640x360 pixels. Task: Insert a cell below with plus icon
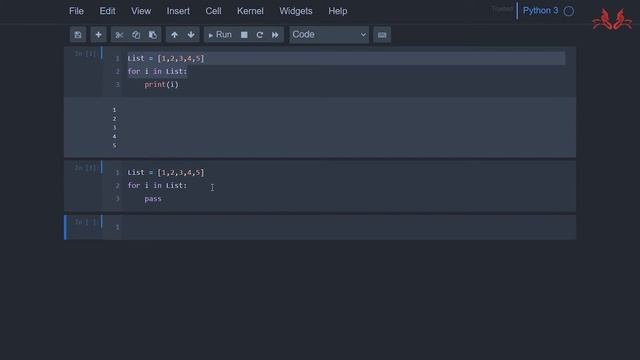click(98, 35)
